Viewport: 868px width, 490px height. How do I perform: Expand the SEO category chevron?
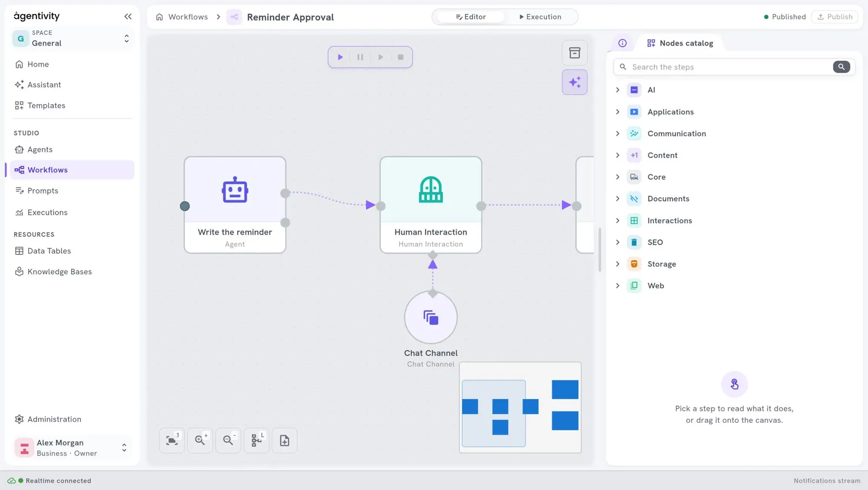point(617,242)
